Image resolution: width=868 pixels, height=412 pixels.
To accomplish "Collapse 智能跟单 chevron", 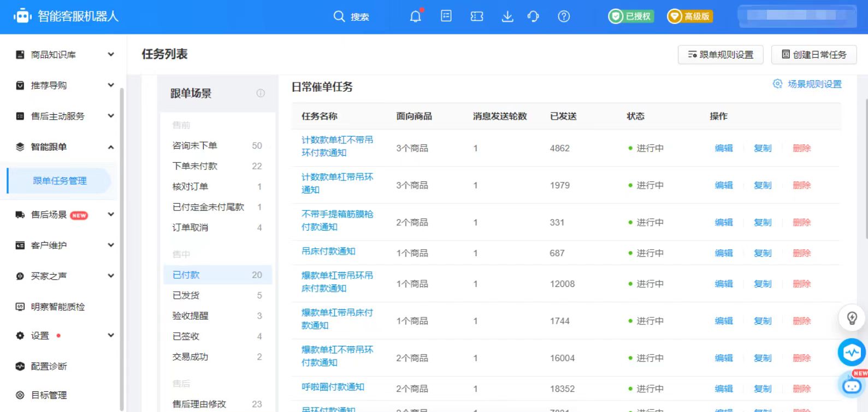I will pos(111,147).
